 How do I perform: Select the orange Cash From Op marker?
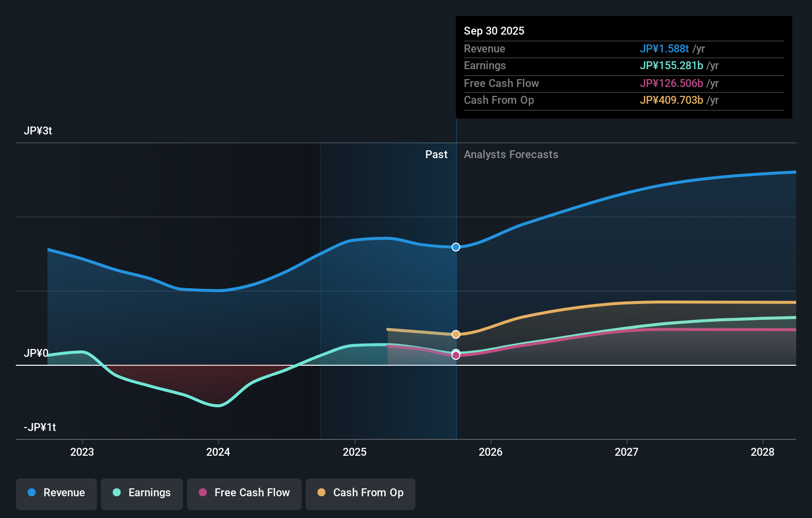[x=455, y=334]
